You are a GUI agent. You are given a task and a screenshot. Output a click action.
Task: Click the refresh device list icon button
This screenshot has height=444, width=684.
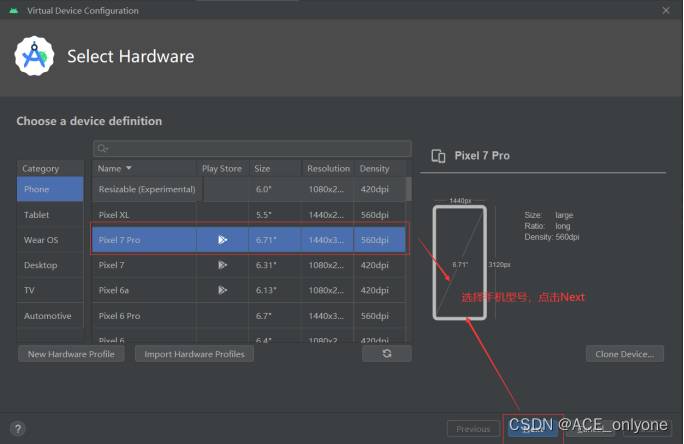(386, 354)
